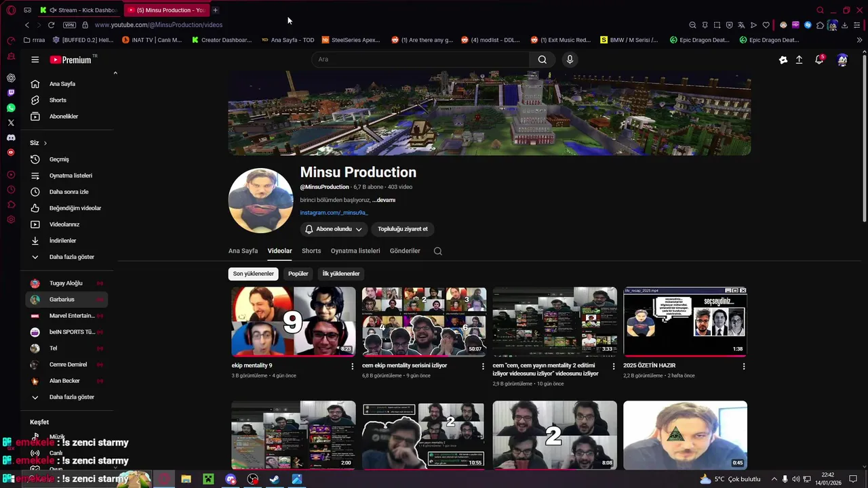This screenshot has width=868, height=488.
Task: Toggle the system volume icon in tray
Action: [796, 479]
